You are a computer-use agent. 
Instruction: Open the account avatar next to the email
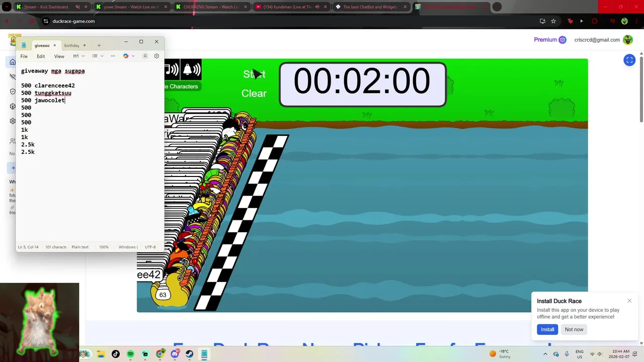pyautogui.click(x=627, y=40)
